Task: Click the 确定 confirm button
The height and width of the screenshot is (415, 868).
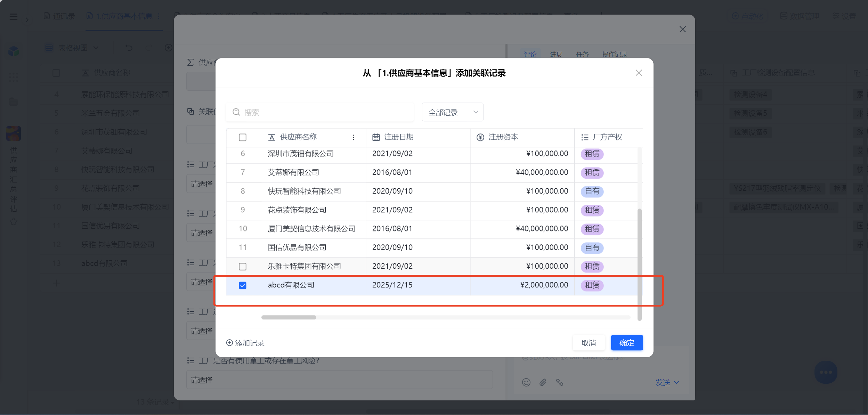Action: click(x=627, y=343)
